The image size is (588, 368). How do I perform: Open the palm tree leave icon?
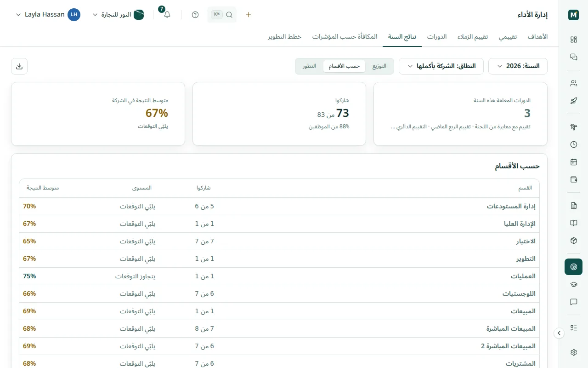(x=573, y=127)
